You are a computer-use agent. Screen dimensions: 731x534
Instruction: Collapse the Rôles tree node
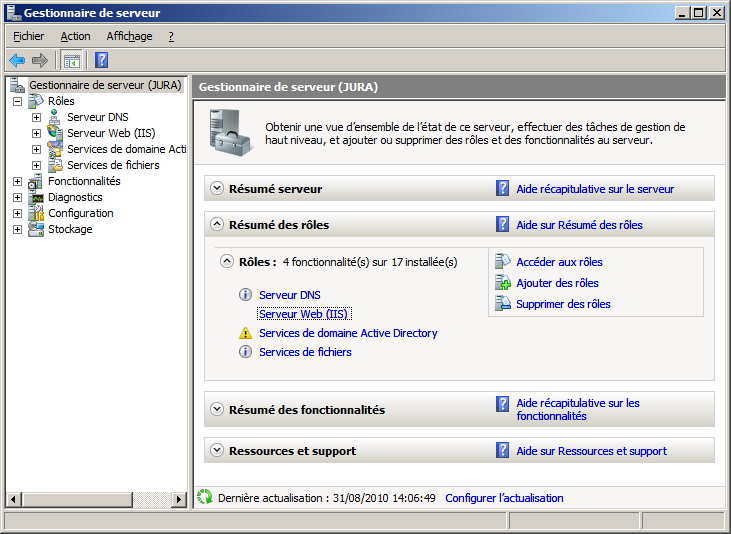coord(17,101)
